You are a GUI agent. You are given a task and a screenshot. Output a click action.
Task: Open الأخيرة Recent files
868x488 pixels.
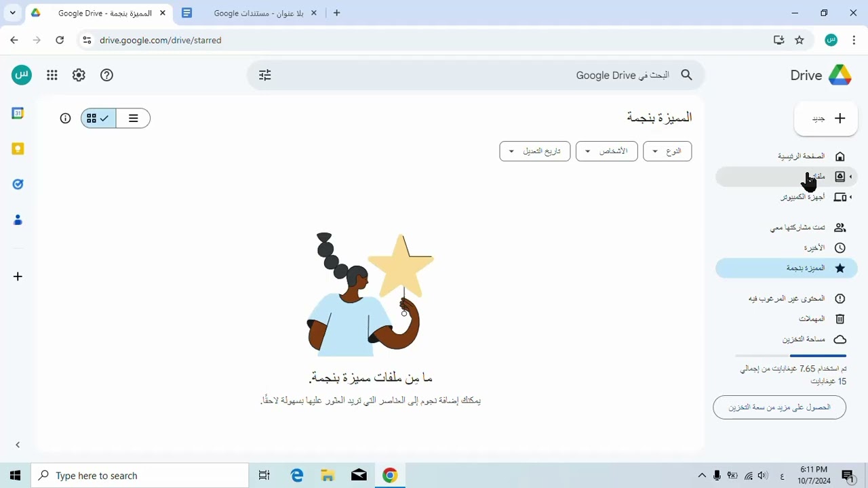coord(787,248)
